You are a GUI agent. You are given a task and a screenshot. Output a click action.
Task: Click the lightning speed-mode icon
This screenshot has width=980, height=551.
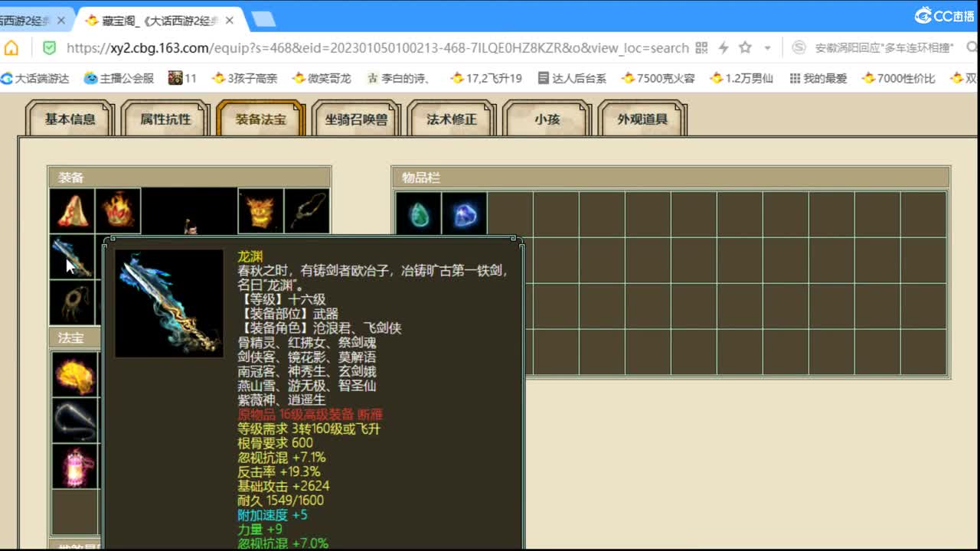724,47
